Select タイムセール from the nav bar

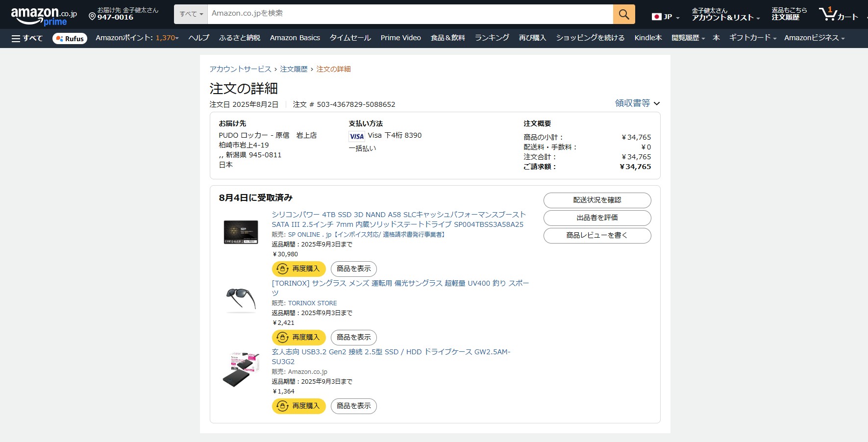click(x=350, y=38)
